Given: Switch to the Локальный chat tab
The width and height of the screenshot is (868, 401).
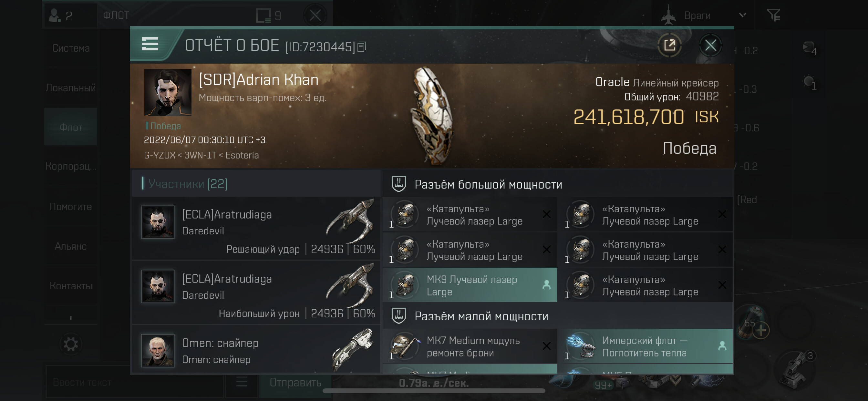Looking at the screenshot, I should click(71, 88).
